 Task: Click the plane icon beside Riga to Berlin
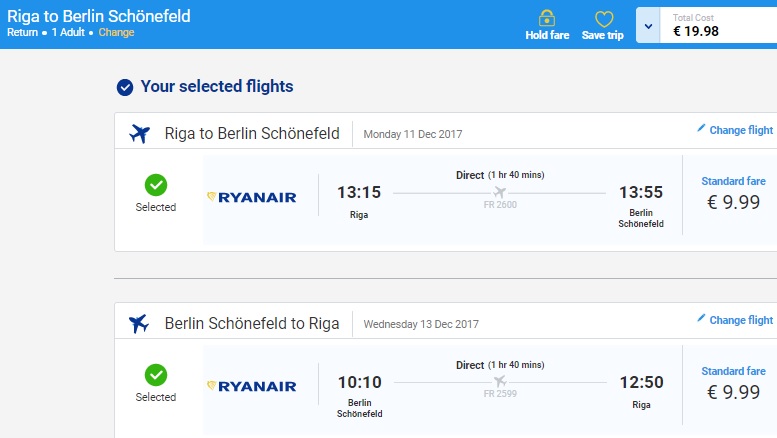pyautogui.click(x=140, y=134)
